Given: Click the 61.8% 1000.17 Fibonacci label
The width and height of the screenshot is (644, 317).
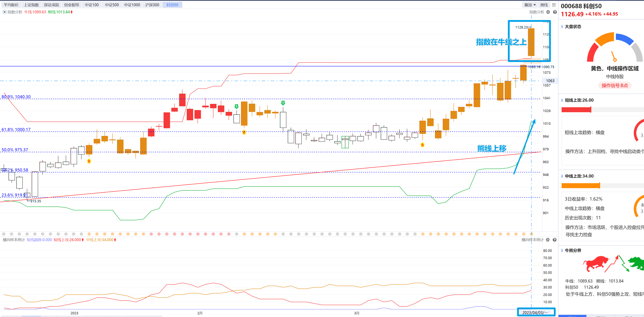Looking at the screenshot, I should [16, 129].
